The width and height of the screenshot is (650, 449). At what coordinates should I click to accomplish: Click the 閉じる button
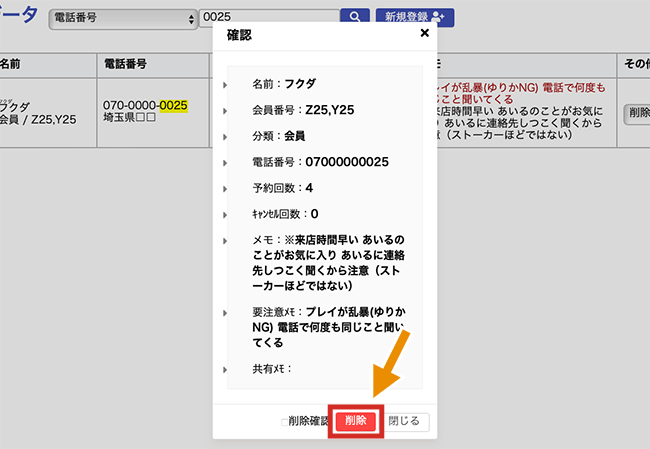point(409,422)
